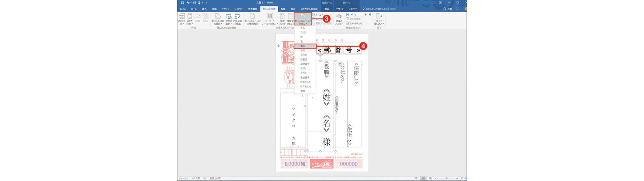This screenshot has width=644, height=181.
Task: Open the はがき宛名面印刷 tab
Action: (309, 9)
